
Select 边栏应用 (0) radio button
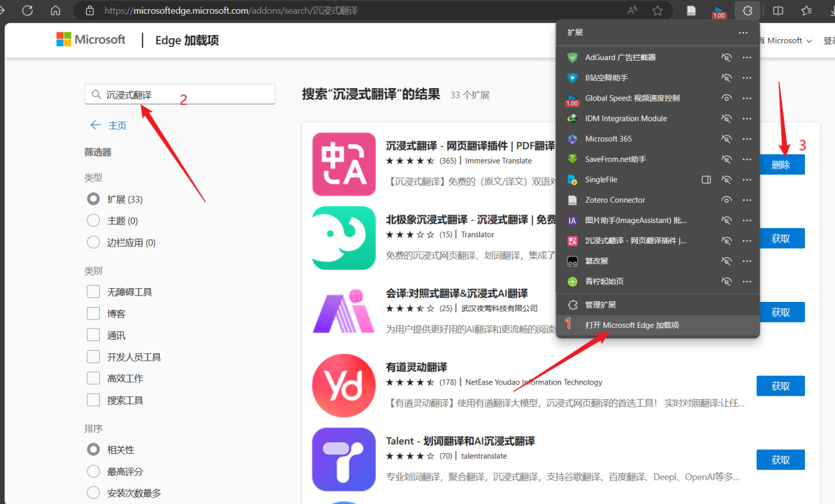93,243
